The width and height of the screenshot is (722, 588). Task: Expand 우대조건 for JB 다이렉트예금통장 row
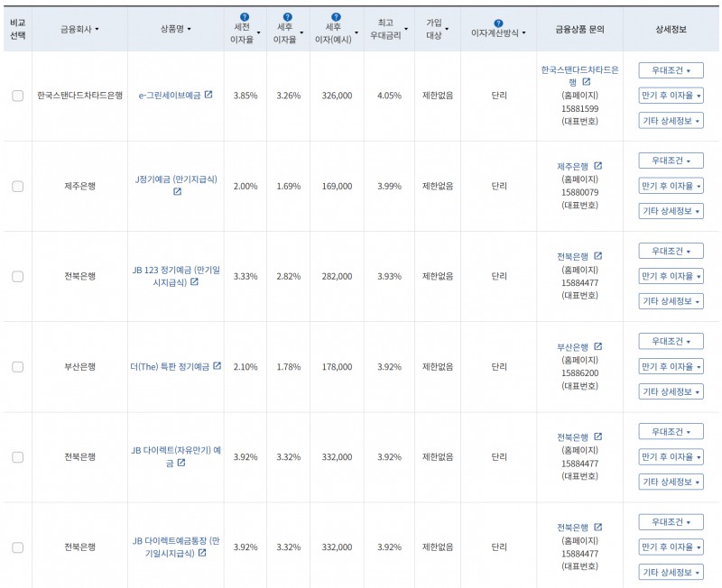(x=671, y=522)
